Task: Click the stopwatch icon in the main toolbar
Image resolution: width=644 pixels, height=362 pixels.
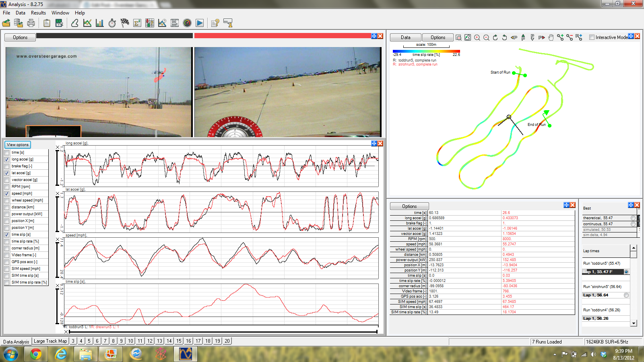Action: 112,23
